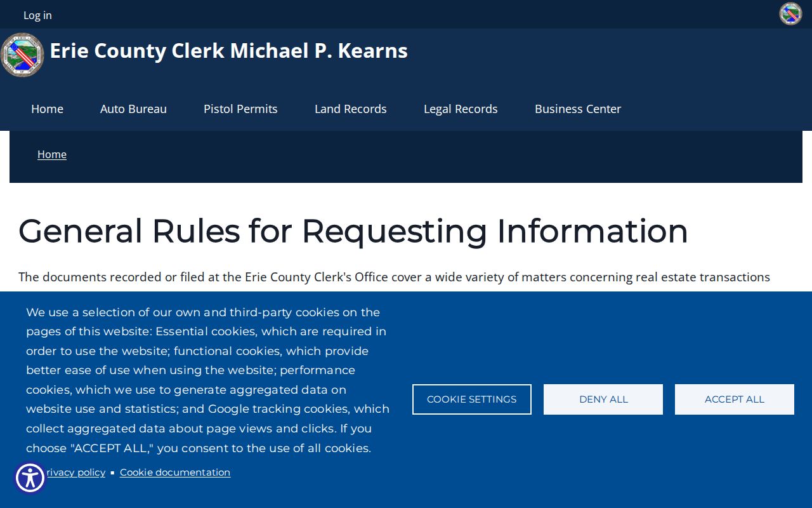The height and width of the screenshot is (508, 812).
Task: Click the Erie County seal logo beside the title
Action: pos(22,55)
